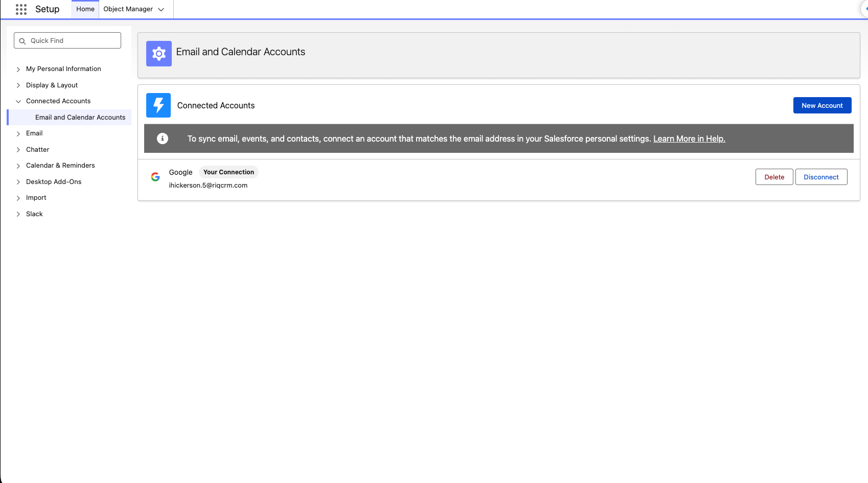
Task: Click the New Account button
Action: coord(822,105)
